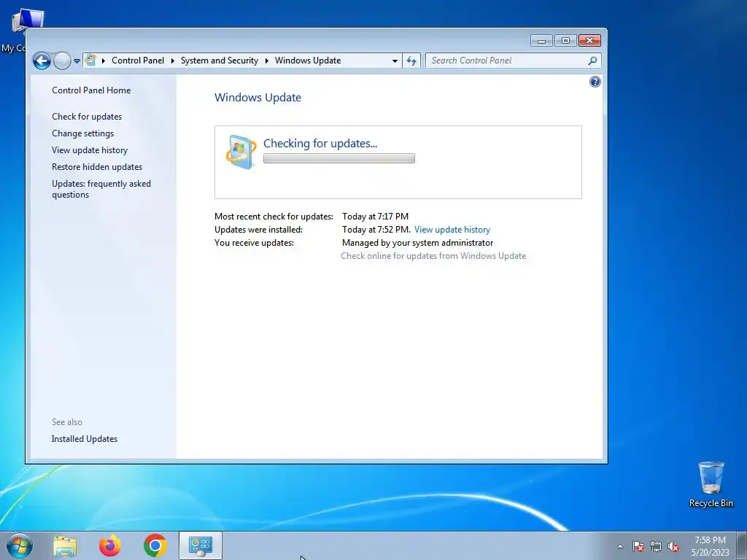Click the search magnifier icon
Screen dimensions: 747x560
pyautogui.click(x=592, y=61)
